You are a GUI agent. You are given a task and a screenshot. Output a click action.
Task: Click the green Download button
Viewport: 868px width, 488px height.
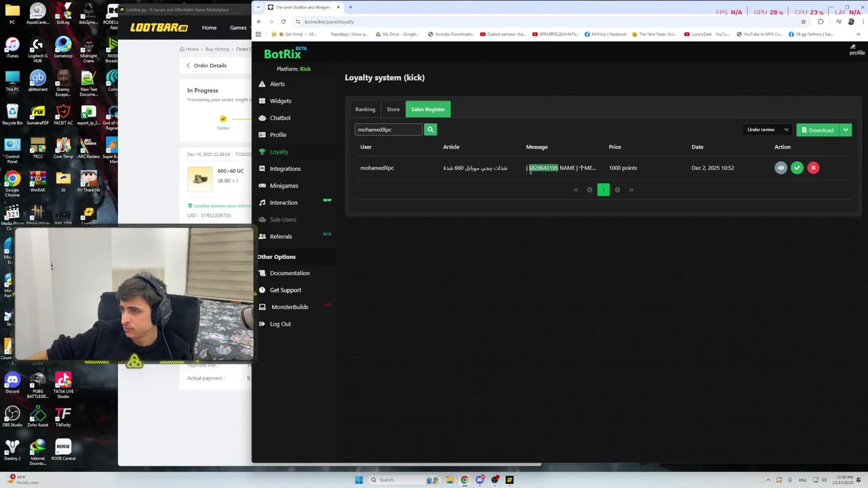817,130
